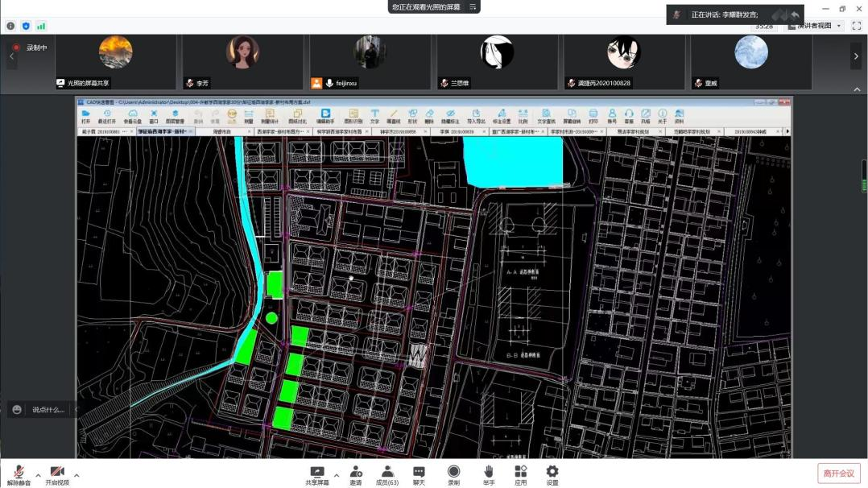Screen dimensions: 868x488
Task: Select the 文字 text tool in CAD toolbar
Action: (374, 116)
